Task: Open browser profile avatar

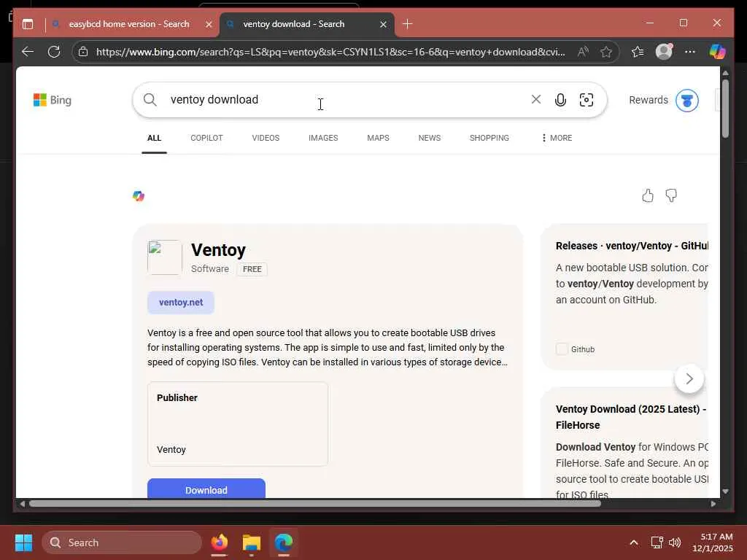Action: point(664,52)
